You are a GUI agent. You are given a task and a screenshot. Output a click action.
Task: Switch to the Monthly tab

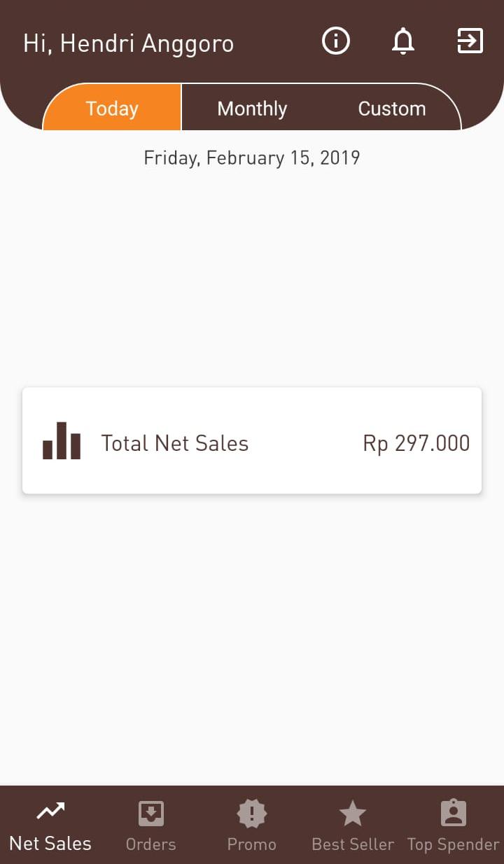(x=252, y=109)
